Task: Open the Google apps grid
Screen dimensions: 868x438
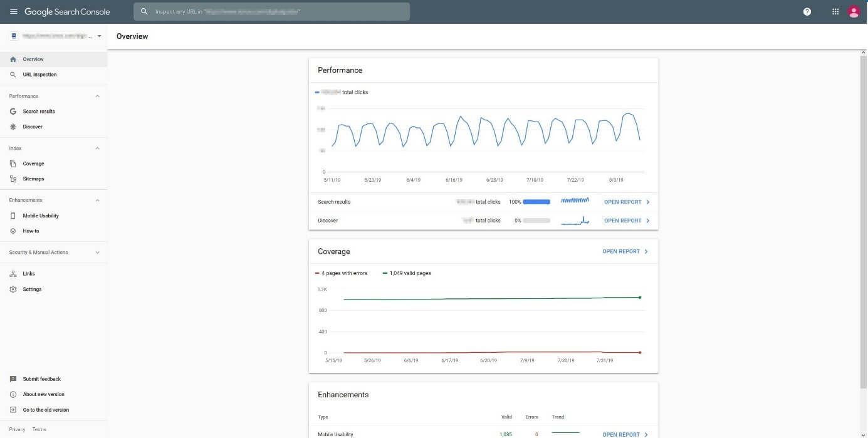Action: click(835, 12)
